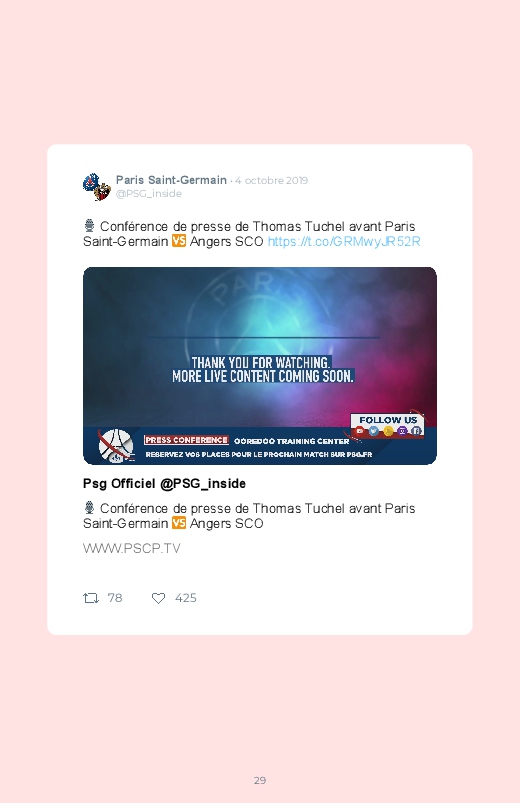Open the t.co/GRMwyJR52R link
The image size is (520, 803).
click(x=344, y=241)
